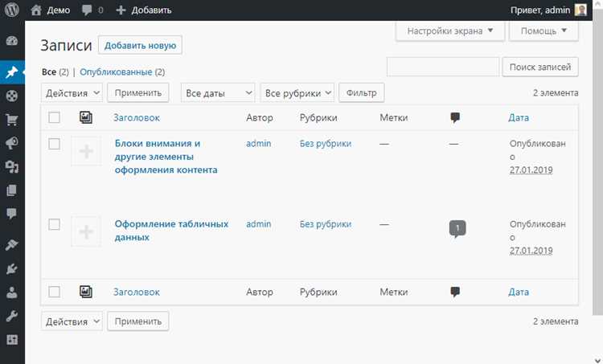Open the Plugins sidebar icon
Viewport: 603px width, 364px height.
point(12,268)
